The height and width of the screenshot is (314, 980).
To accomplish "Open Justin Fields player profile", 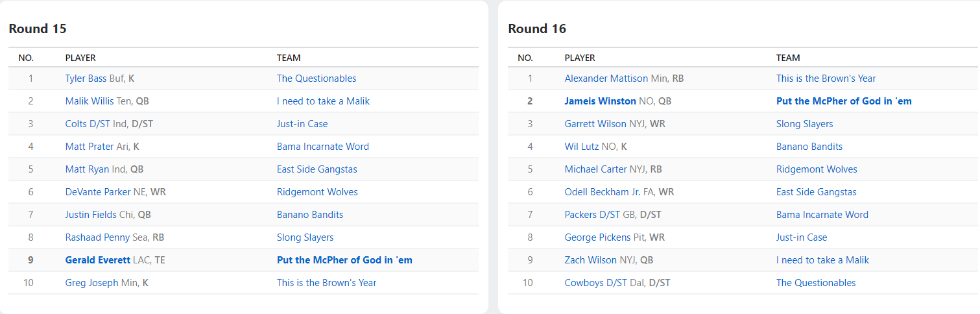I will coord(91,215).
